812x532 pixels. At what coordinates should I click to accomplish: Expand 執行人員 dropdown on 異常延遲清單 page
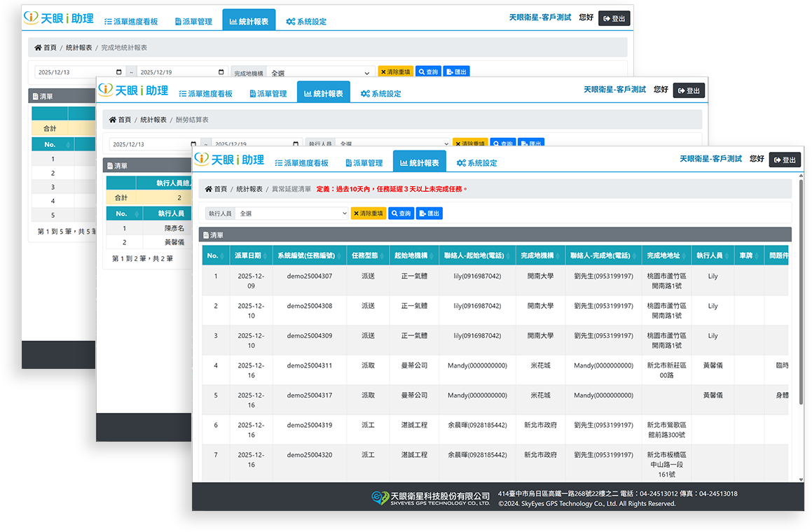[291, 213]
